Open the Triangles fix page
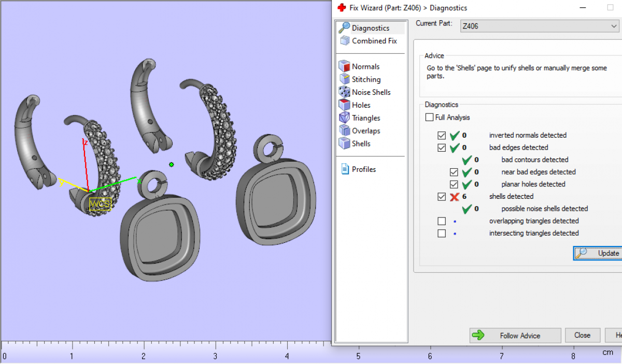 366,118
